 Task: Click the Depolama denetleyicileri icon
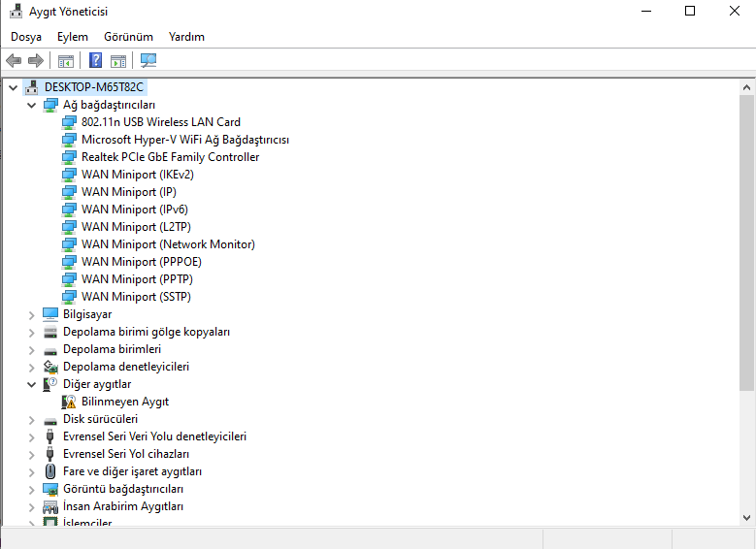pos(50,367)
